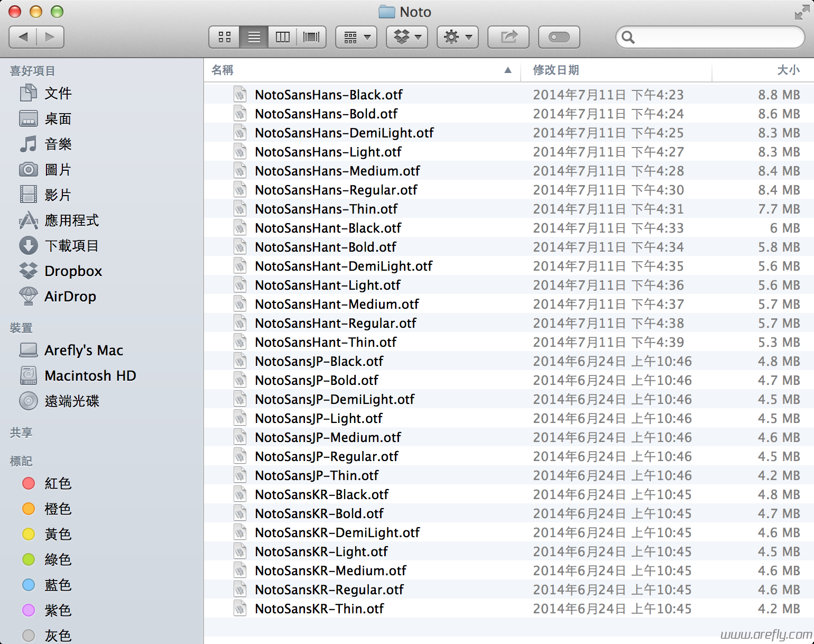Select file NotoSansHans-Black.otf

point(508,95)
